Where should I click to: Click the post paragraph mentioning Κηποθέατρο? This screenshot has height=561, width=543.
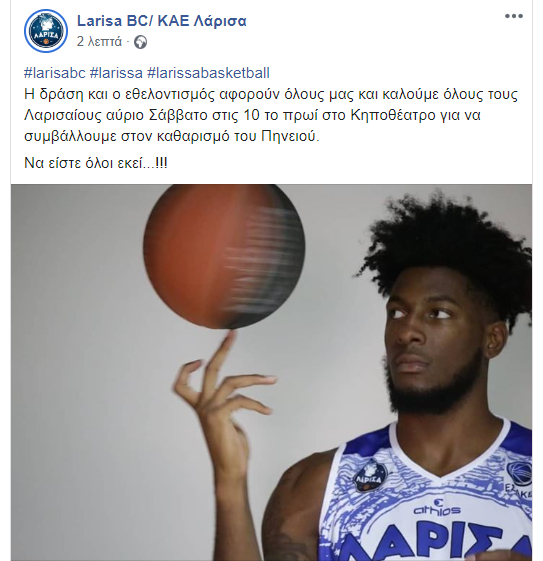click(271, 115)
